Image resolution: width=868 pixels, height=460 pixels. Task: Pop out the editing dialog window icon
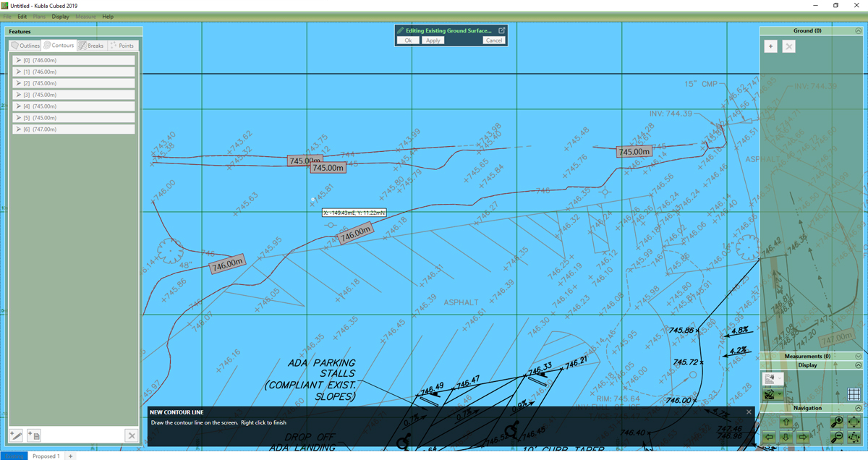[x=502, y=30]
